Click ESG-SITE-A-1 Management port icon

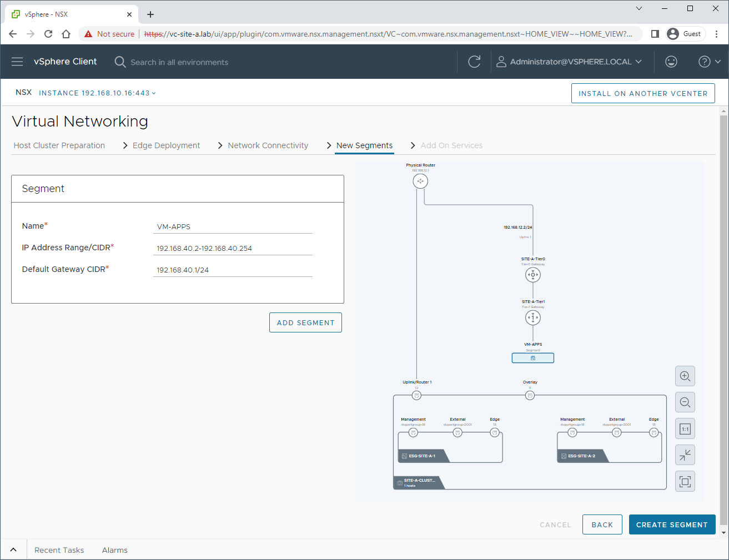[413, 432]
